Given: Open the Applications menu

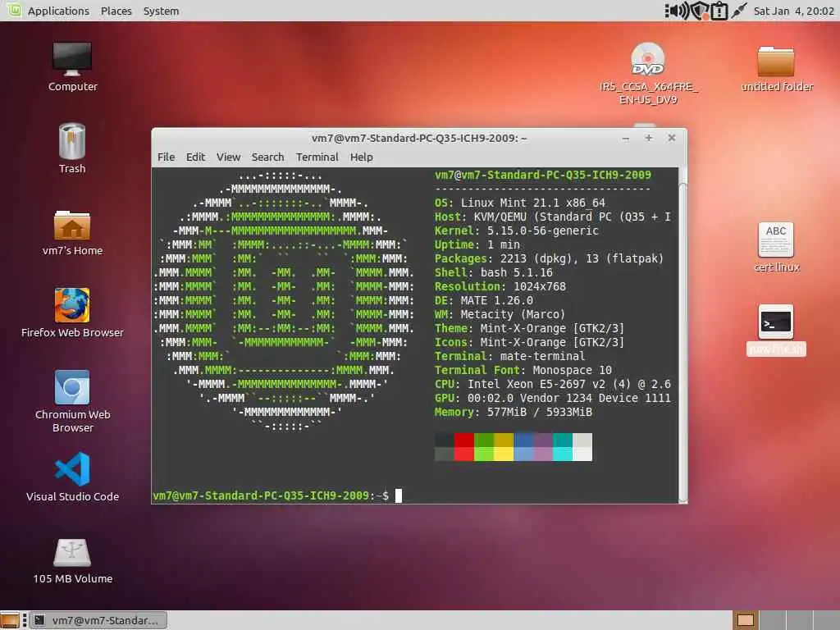Looking at the screenshot, I should (x=58, y=11).
